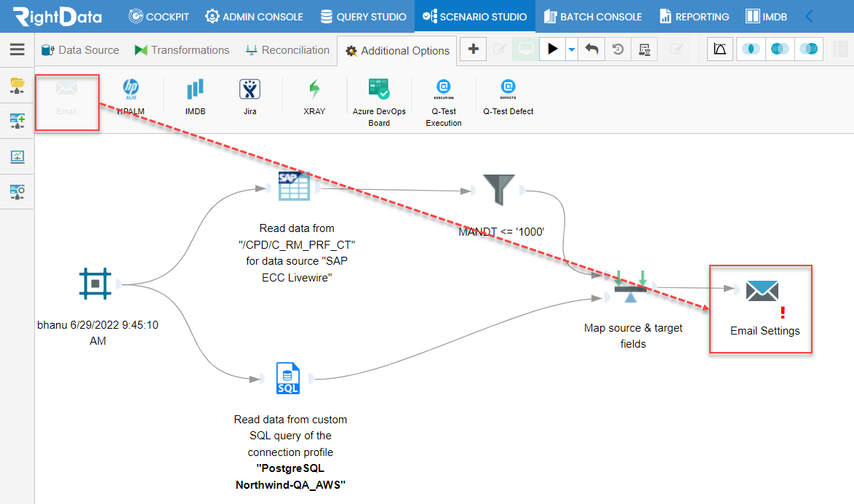The height and width of the screenshot is (504, 854).
Task: Go to REPORTING in top navigation
Action: click(695, 16)
